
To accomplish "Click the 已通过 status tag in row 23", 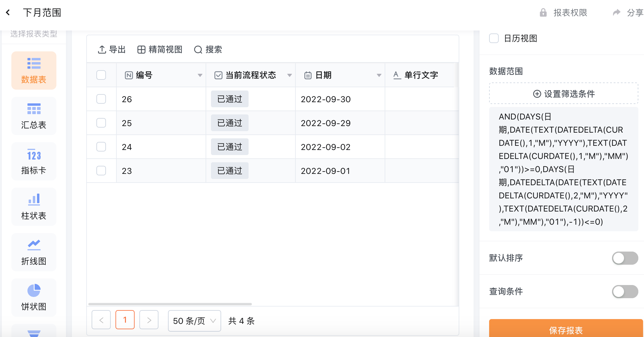I will (x=230, y=171).
